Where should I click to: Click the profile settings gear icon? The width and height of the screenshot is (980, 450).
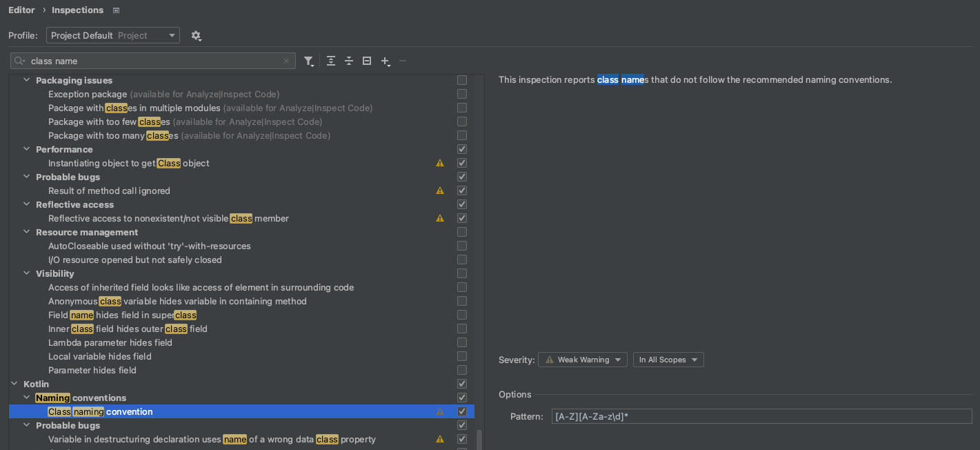tap(196, 35)
